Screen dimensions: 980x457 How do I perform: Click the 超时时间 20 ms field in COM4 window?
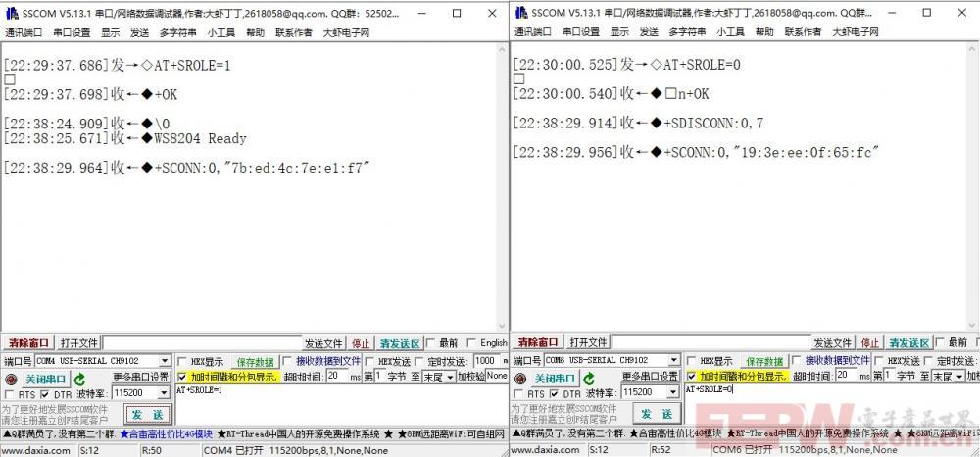point(337,377)
